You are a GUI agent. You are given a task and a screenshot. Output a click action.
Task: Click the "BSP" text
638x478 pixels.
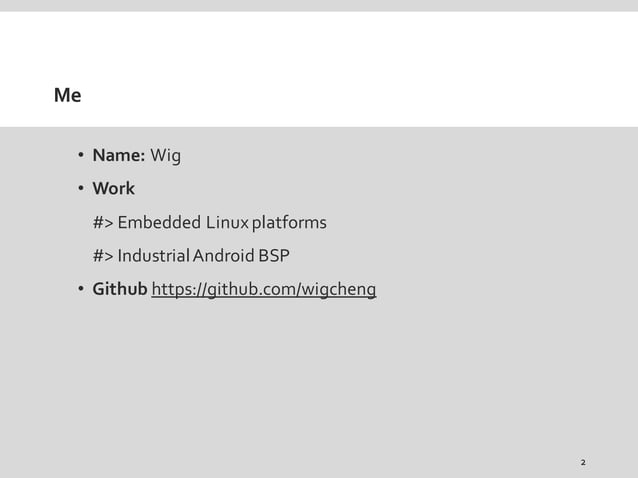274,256
